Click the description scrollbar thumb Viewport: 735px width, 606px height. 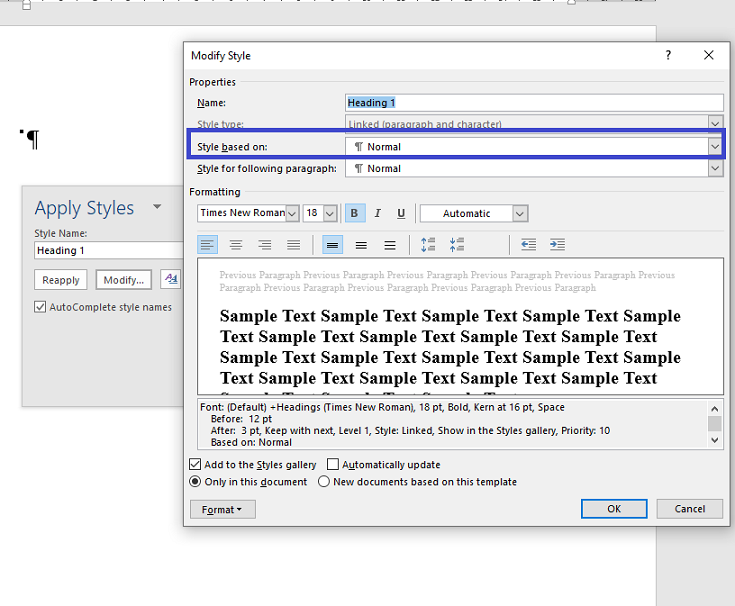[715, 424]
